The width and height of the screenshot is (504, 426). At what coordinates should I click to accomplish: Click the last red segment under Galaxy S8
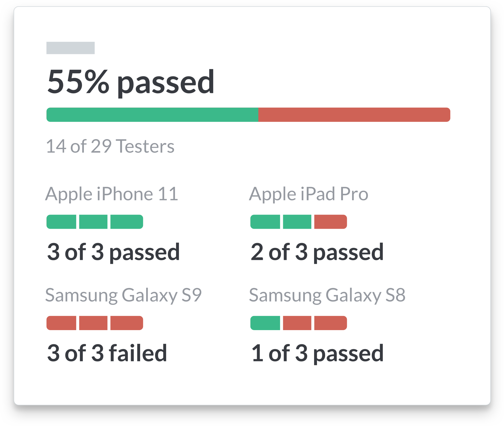(330, 323)
